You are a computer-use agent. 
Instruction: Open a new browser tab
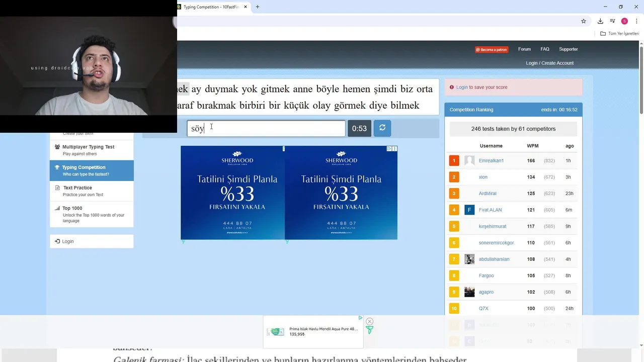pyautogui.click(x=258, y=7)
